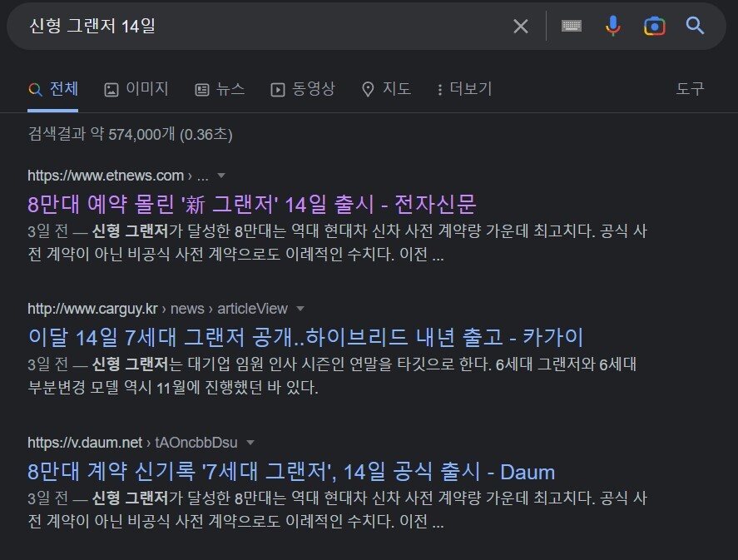The width and height of the screenshot is (738, 560).
Task: Open the 더보기 menu
Action: [464, 89]
